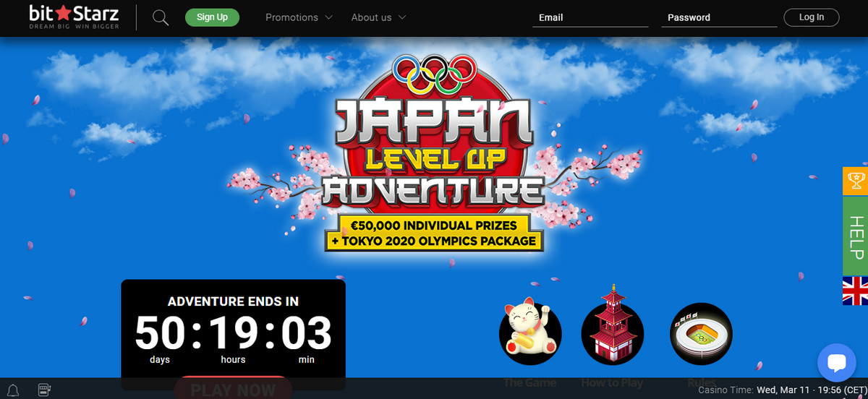
Task: Open the stadium 'Rules' icon
Action: coord(700,333)
